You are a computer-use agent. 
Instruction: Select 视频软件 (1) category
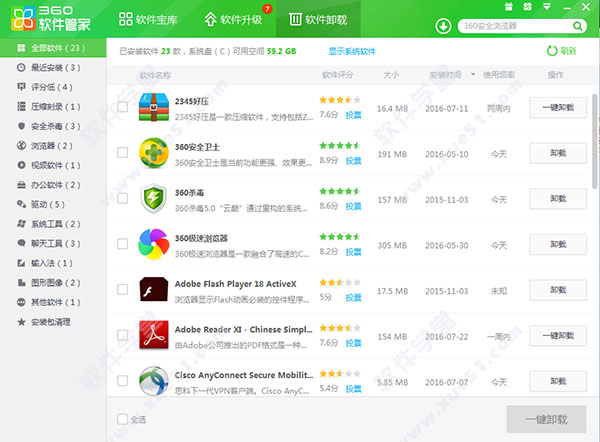(x=53, y=165)
